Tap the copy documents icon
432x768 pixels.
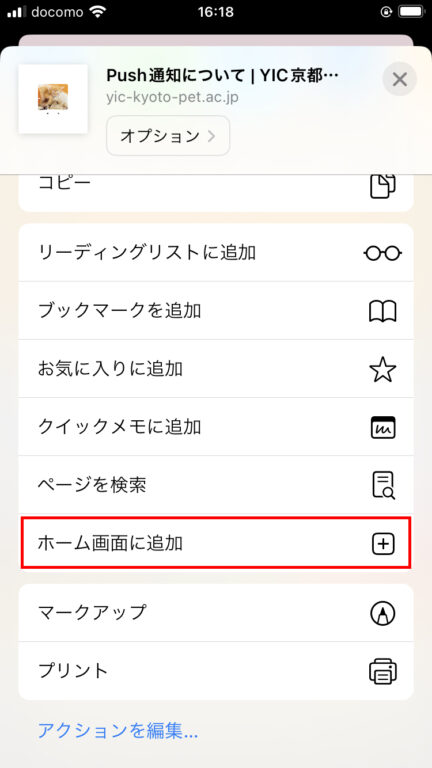point(383,186)
